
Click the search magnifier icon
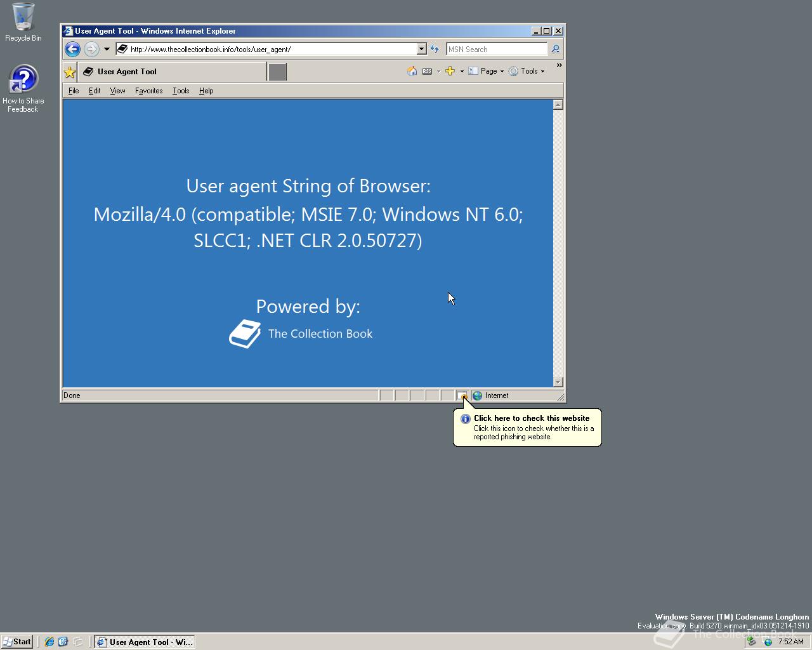click(555, 49)
